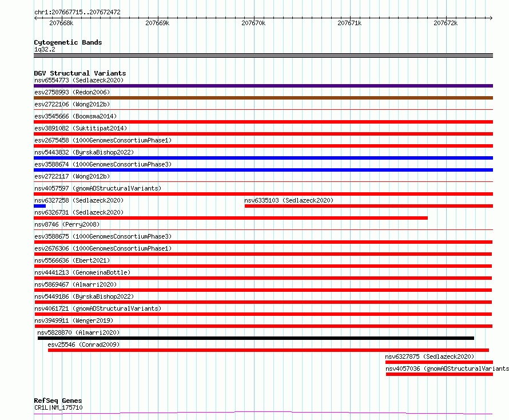Click nsv5449186 (ByrskaBishop2022) label
This screenshot has width=509, height=420.
[84, 296]
